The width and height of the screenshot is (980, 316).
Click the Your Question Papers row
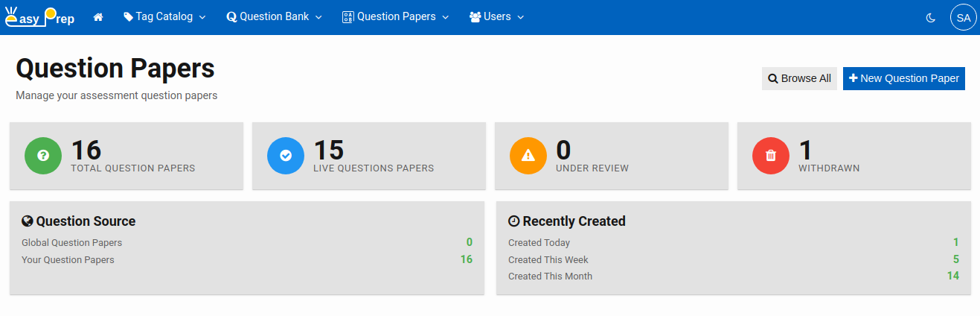(x=247, y=259)
